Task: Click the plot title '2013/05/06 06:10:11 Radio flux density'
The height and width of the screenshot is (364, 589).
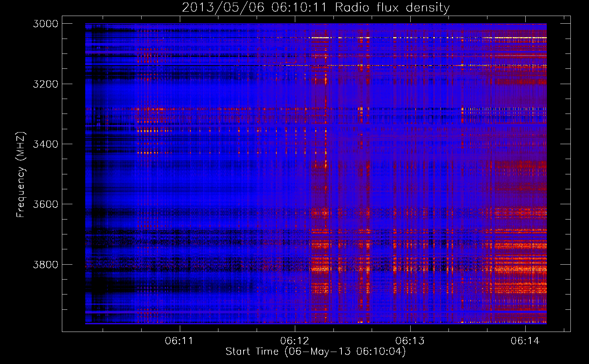Action: pyautogui.click(x=316, y=8)
